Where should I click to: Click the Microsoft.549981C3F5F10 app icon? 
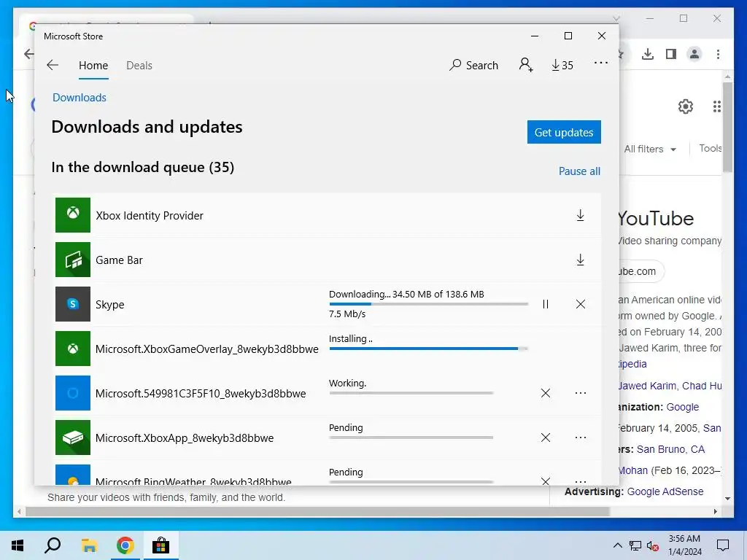(x=73, y=393)
